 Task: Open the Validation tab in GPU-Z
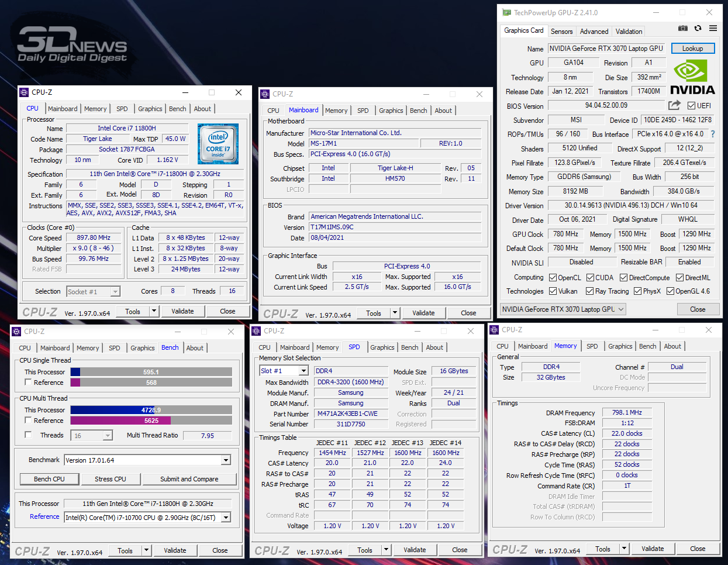[x=629, y=32]
